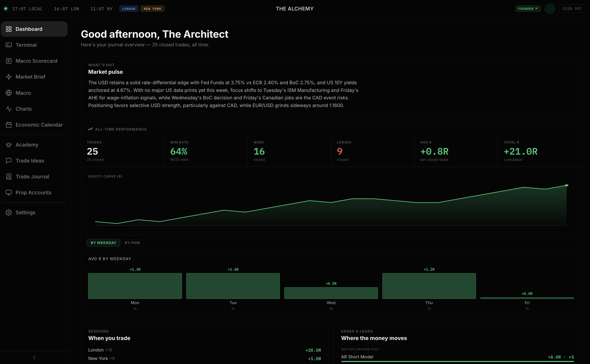Click the Academy graduation cap icon
The width and height of the screenshot is (590, 364).
point(9,145)
